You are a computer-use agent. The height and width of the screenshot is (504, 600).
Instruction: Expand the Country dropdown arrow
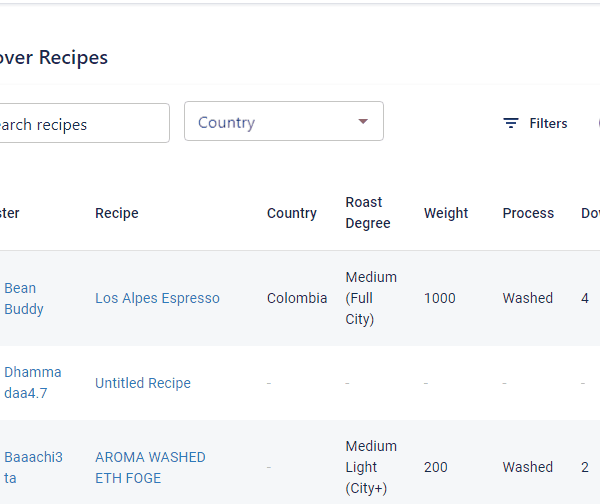coord(363,122)
